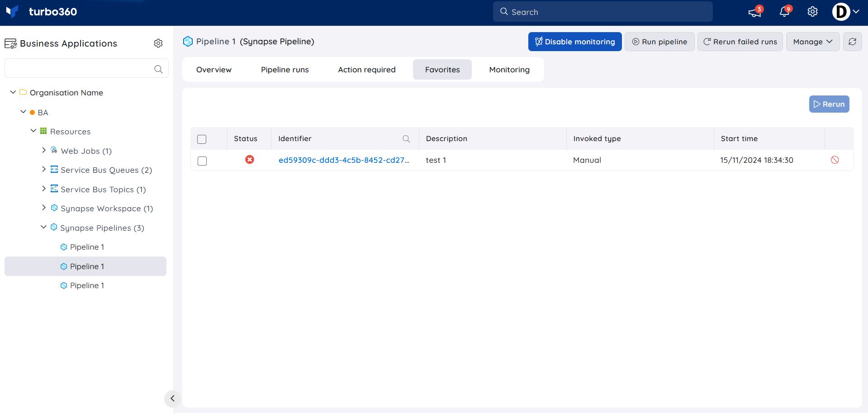
Task: Expand the Service Bus Queues node
Action: (x=44, y=169)
